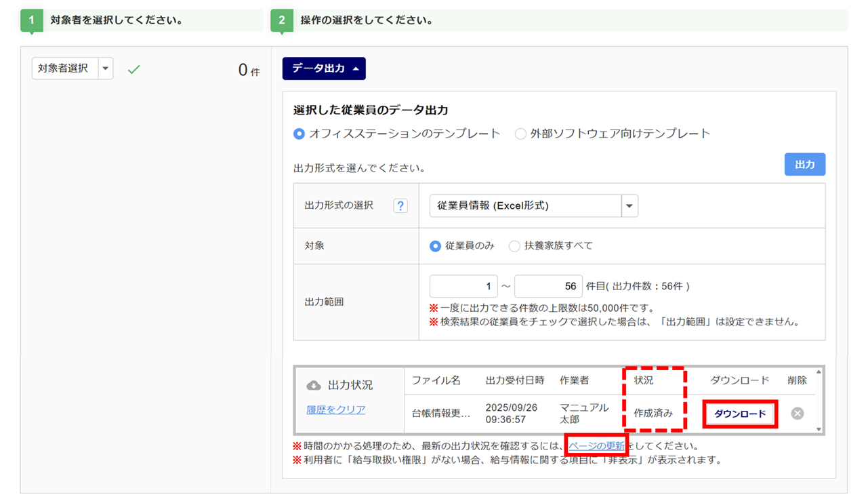This screenshot has width=868, height=501.
Task: Choose 扶養家族すべて radio option
Action: pos(514,246)
